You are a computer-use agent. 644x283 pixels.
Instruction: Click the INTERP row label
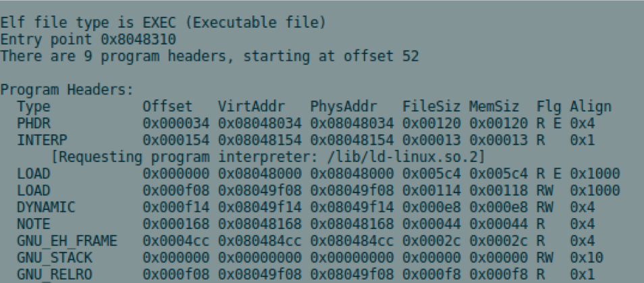point(42,140)
